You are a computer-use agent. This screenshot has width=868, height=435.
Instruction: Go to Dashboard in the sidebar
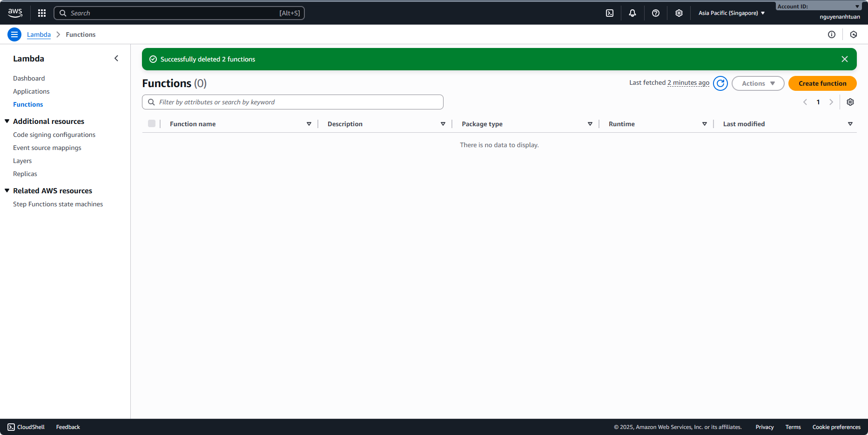click(29, 78)
